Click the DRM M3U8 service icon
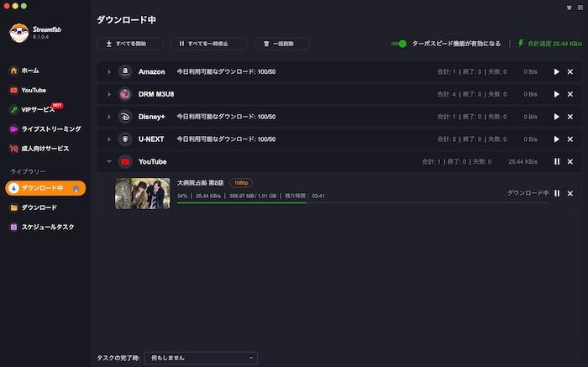Viewport: 588px width, 367px height. click(125, 94)
